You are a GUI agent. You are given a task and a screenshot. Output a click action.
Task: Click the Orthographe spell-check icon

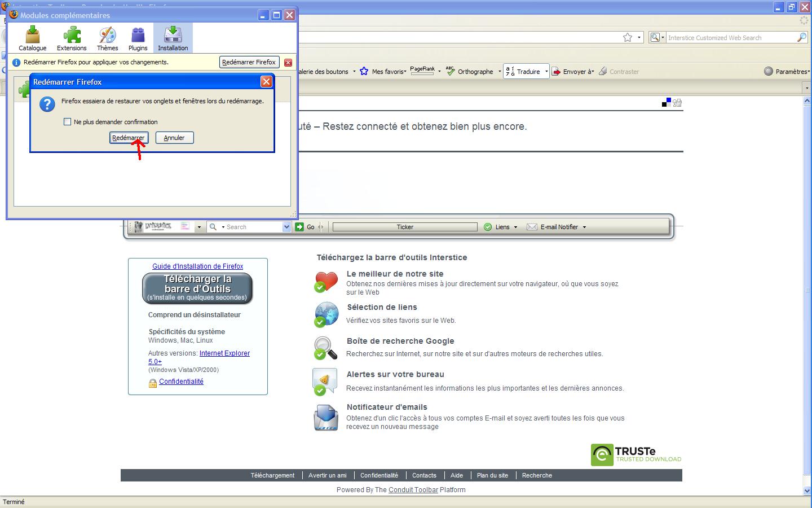tap(451, 71)
